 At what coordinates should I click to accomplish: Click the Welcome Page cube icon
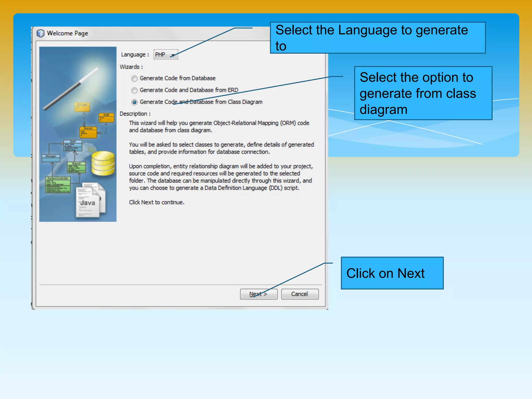coord(41,33)
